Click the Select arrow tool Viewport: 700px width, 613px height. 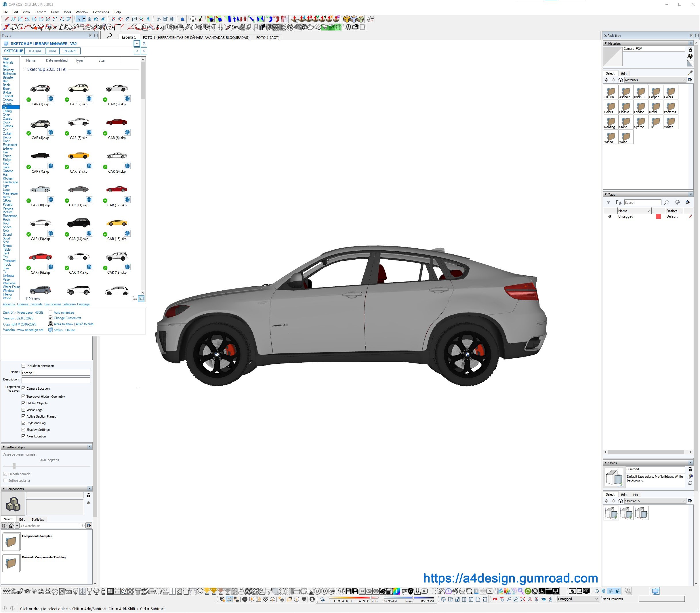point(79,19)
